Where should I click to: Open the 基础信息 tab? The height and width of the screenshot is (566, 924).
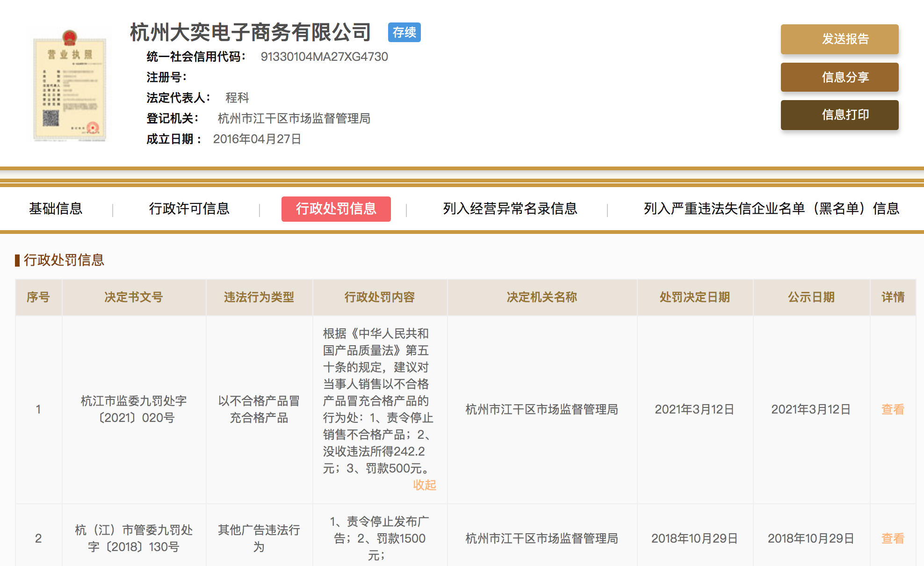(x=56, y=209)
